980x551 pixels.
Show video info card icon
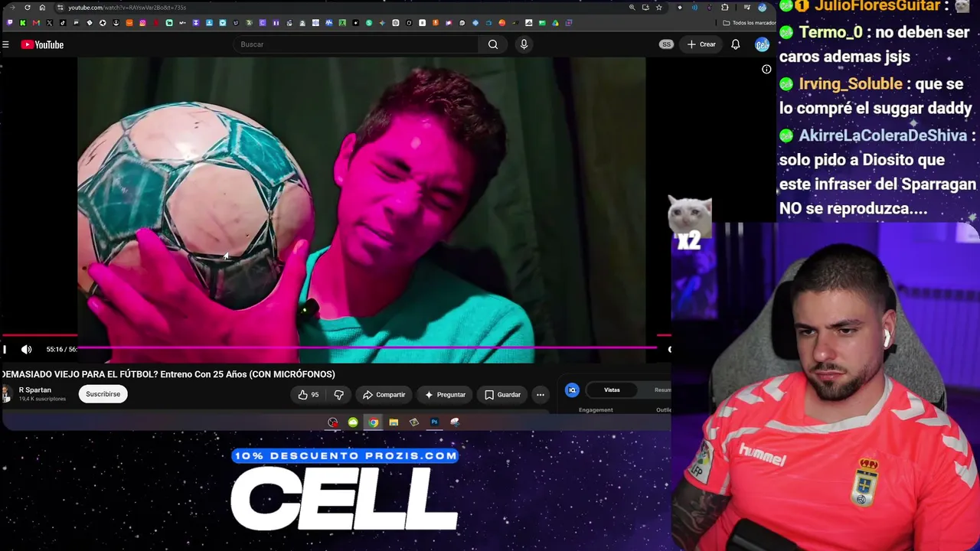[x=766, y=69]
